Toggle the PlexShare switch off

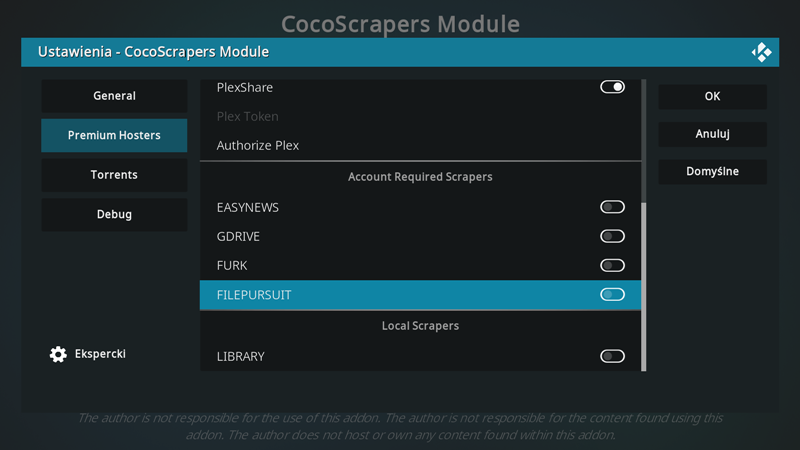click(612, 87)
